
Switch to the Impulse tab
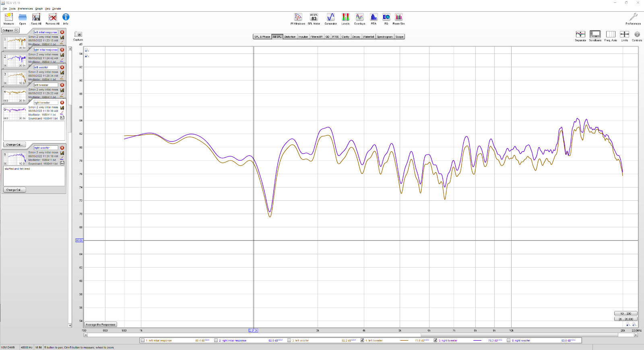click(x=303, y=37)
